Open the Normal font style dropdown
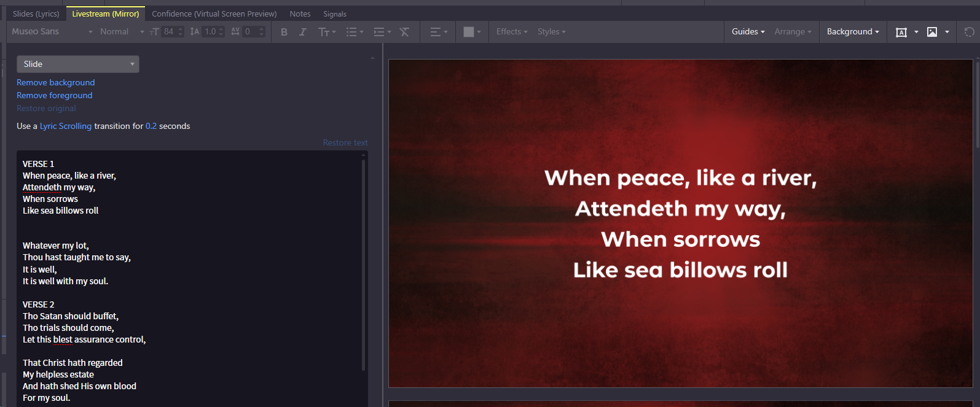 pyautogui.click(x=122, y=31)
